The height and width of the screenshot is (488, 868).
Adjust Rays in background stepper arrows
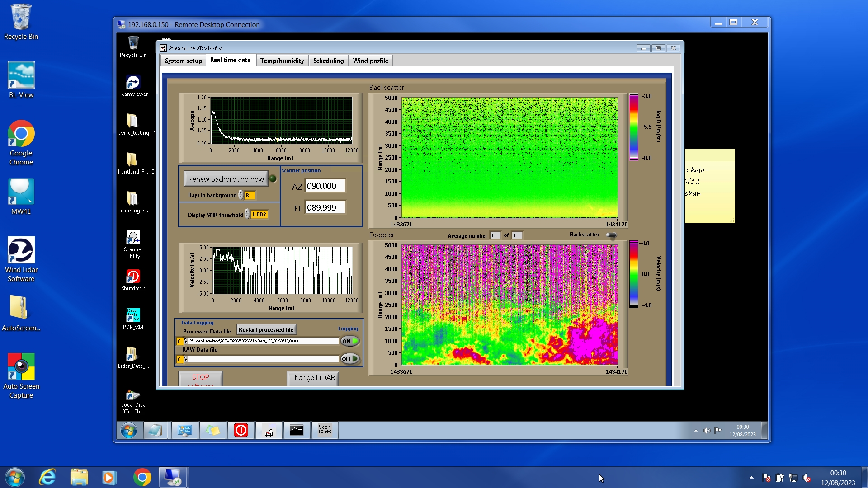(x=241, y=195)
